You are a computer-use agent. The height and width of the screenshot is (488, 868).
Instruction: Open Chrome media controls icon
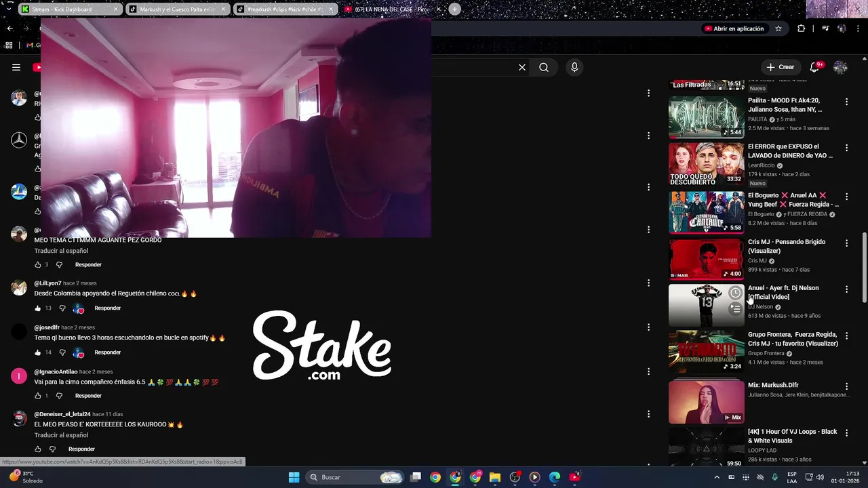[x=825, y=28]
